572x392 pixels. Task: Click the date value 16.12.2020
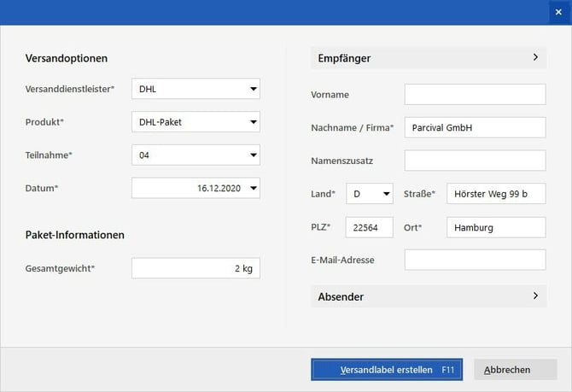pos(219,189)
